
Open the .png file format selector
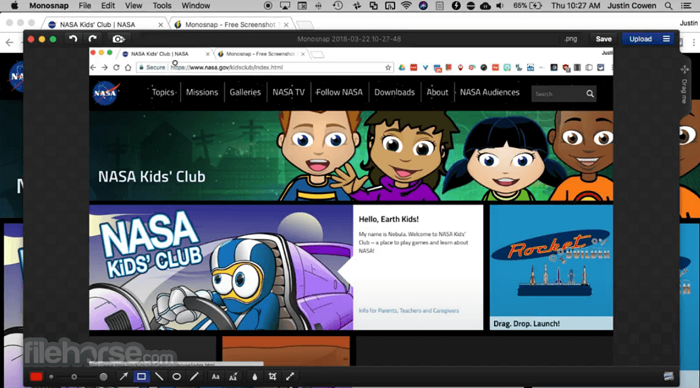pyautogui.click(x=570, y=39)
